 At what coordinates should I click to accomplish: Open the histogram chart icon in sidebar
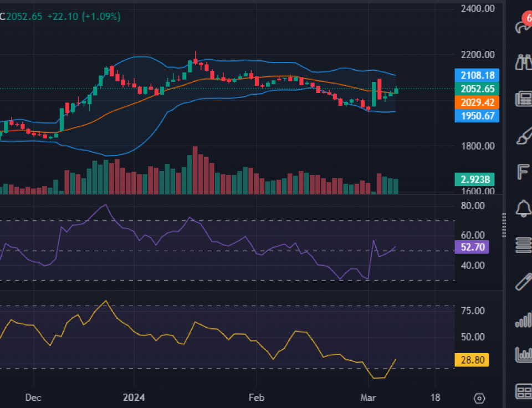coord(523,354)
